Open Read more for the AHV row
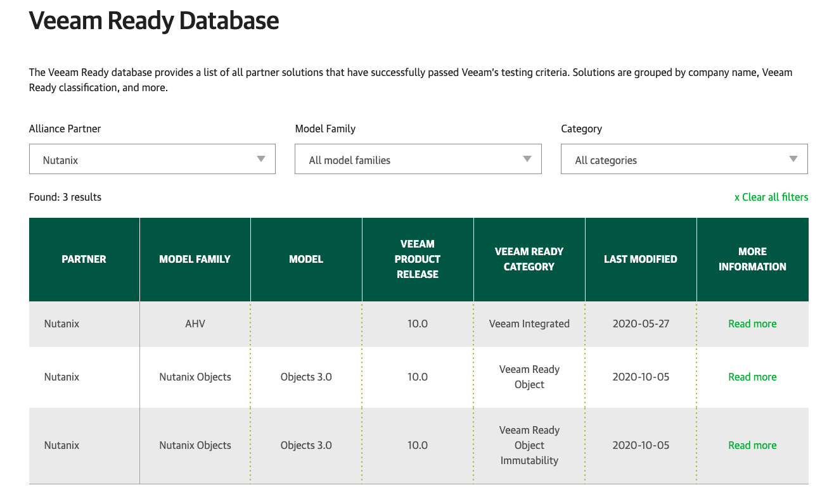 752,324
